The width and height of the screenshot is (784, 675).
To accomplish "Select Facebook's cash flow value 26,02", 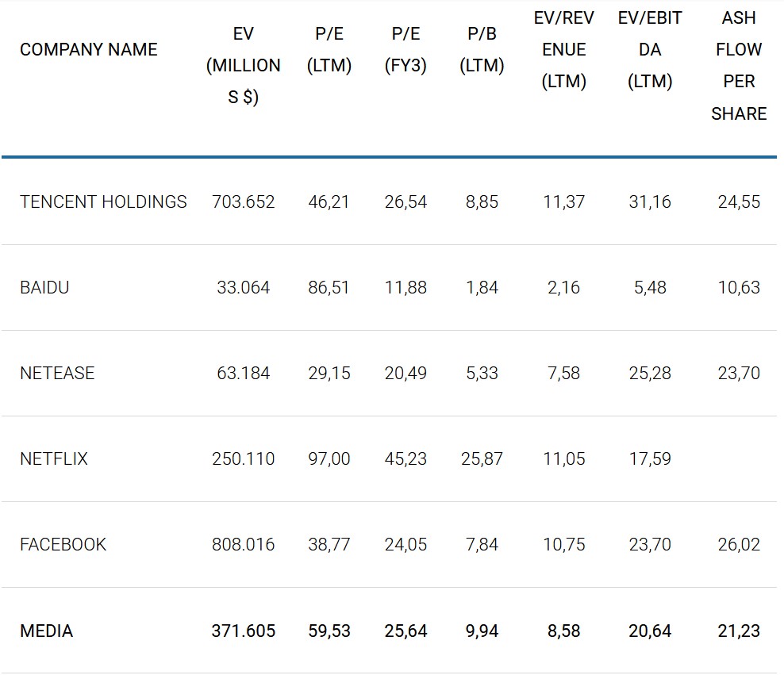I will [739, 544].
